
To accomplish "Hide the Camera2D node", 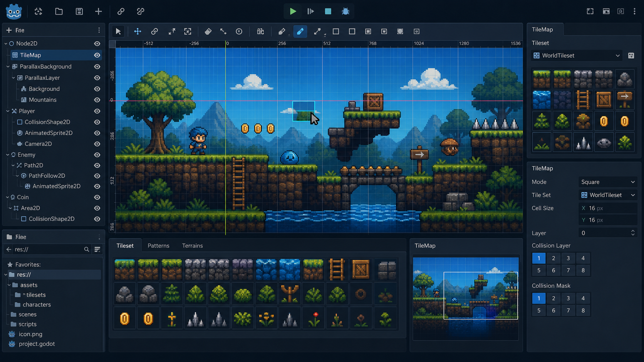I will (97, 143).
